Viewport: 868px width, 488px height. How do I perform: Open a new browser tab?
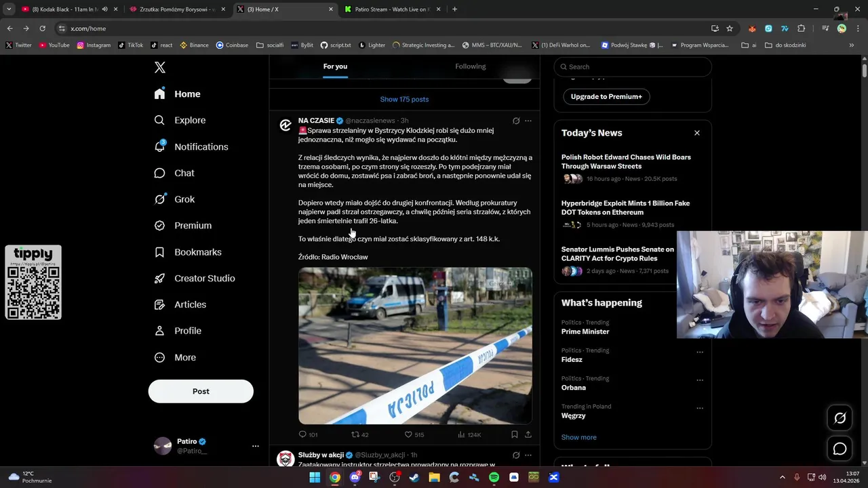(x=454, y=9)
